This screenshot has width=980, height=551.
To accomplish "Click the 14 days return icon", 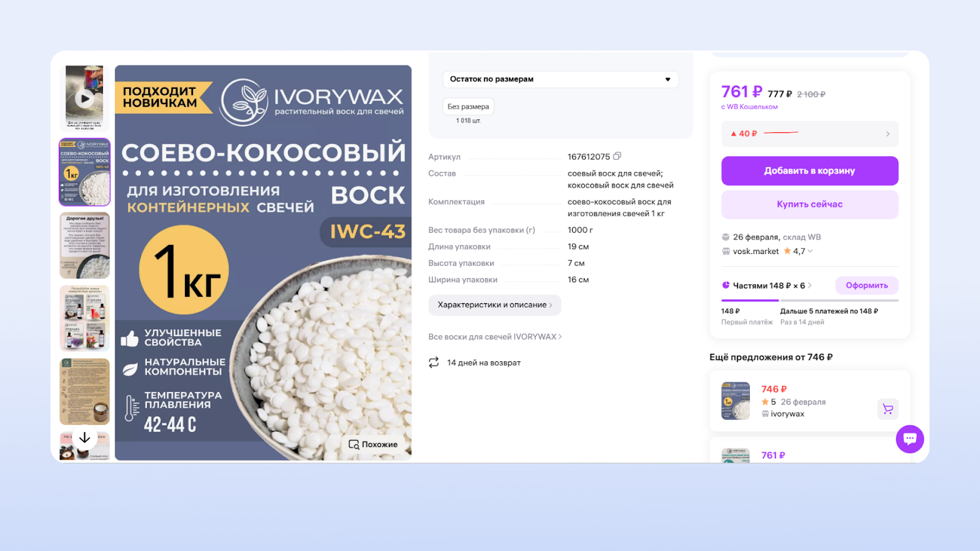I will tap(434, 362).
